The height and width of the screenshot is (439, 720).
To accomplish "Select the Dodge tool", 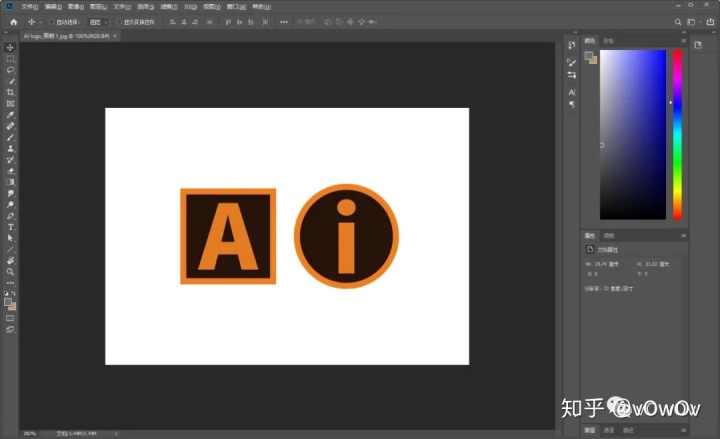I will (10, 204).
